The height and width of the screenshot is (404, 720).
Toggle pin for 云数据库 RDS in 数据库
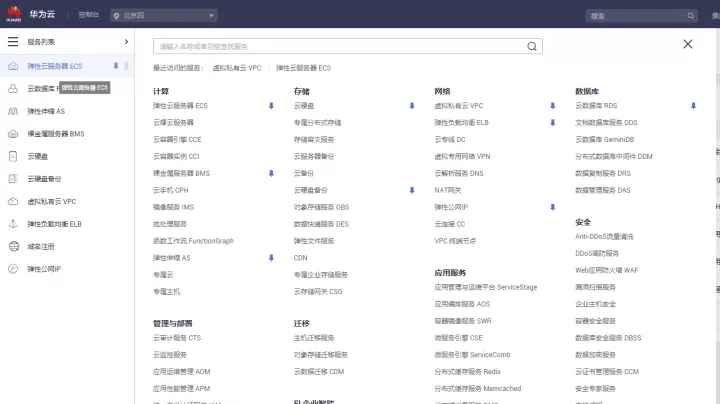pyautogui.click(x=693, y=106)
